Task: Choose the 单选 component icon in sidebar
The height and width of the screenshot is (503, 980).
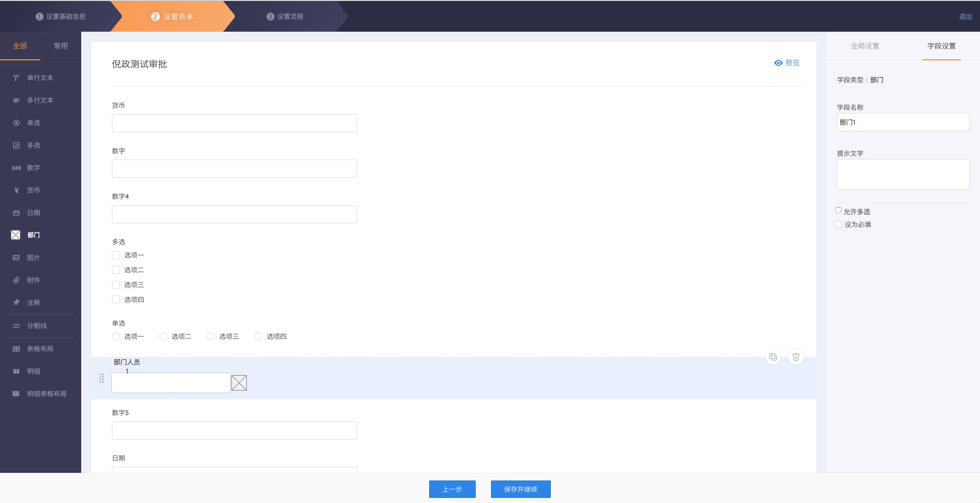Action: pyautogui.click(x=16, y=123)
